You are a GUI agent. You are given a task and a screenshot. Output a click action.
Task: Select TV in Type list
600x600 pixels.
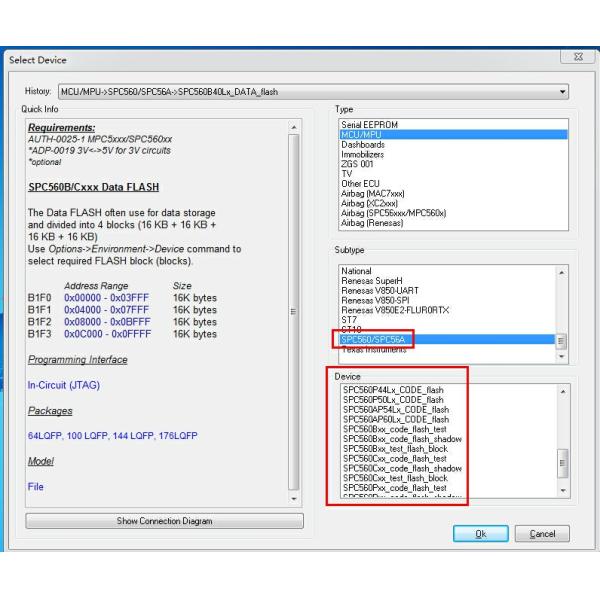point(453,174)
